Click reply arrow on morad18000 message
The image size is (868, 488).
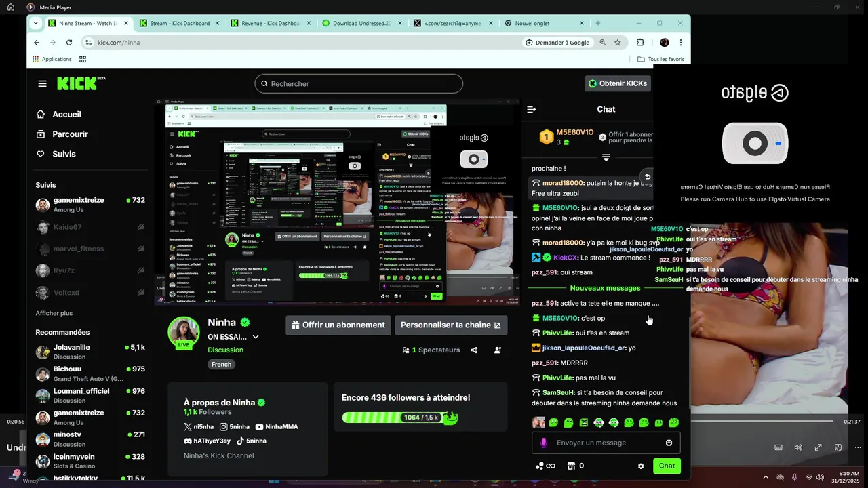(x=648, y=176)
